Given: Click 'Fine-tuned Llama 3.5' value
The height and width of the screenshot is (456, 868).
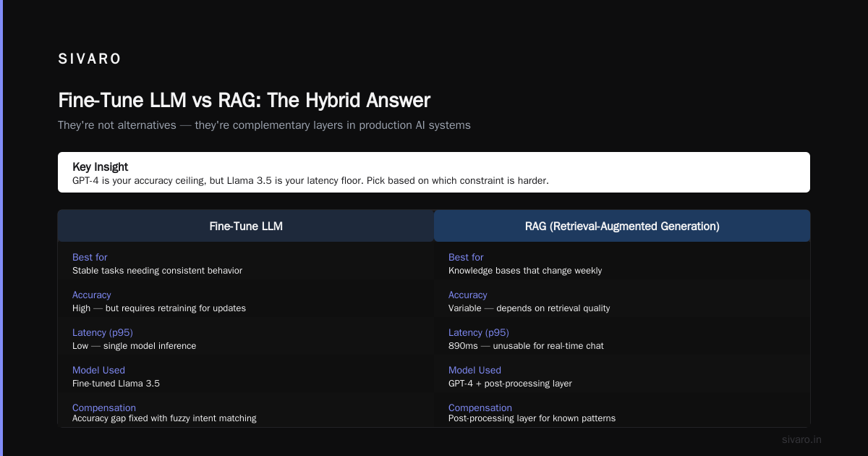Looking at the screenshot, I should click(116, 384).
